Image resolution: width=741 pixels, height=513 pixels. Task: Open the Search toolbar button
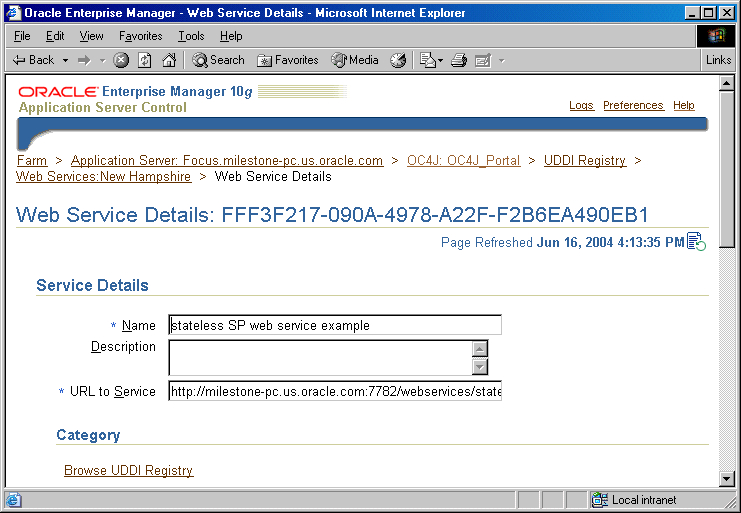(218, 60)
